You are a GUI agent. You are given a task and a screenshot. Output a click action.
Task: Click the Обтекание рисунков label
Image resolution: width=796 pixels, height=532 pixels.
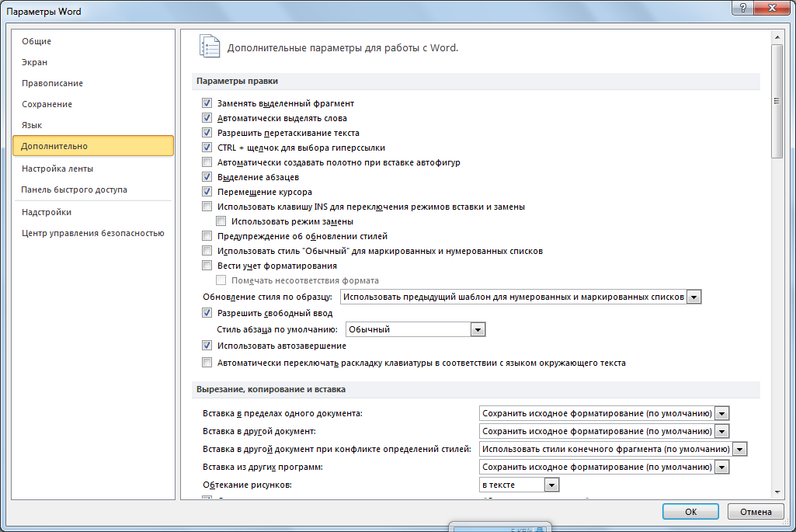tap(247, 485)
